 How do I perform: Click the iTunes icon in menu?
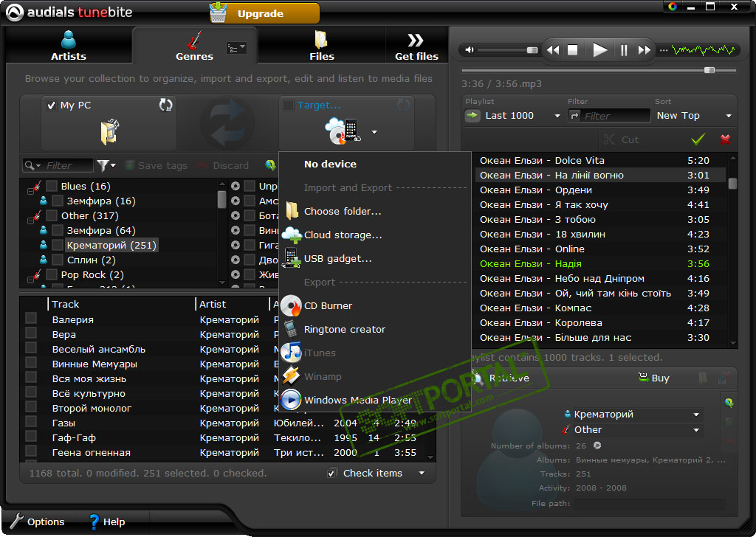tap(291, 352)
